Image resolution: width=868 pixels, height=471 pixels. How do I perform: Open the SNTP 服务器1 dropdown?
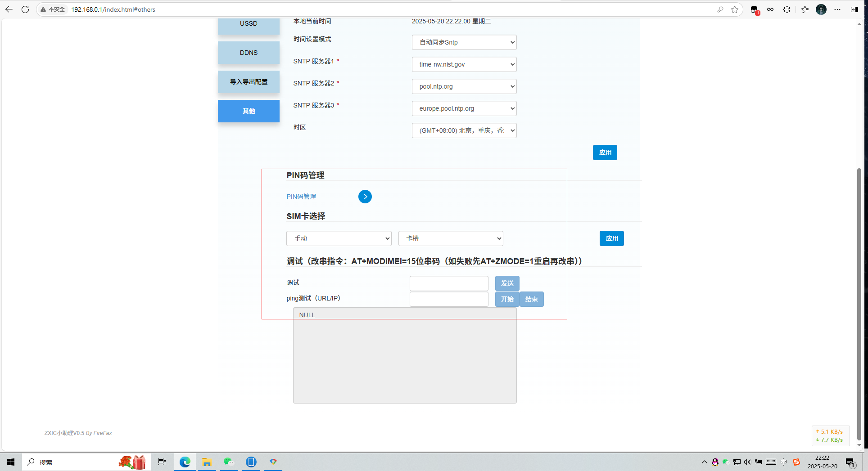click(464, 64)
